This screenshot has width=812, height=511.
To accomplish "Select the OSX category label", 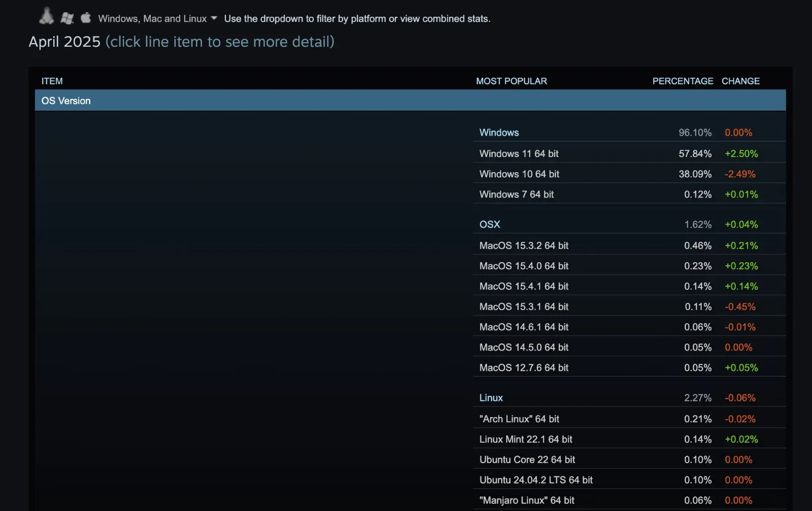I will 490,225.
